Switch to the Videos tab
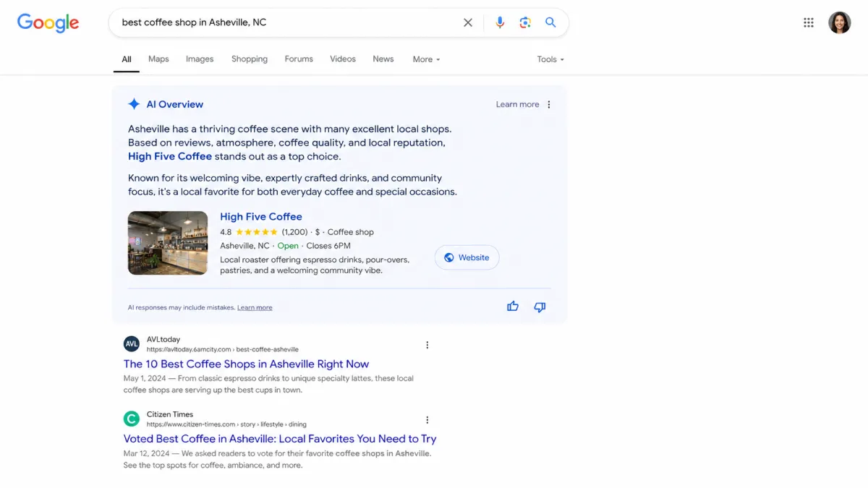The width and height of the screenshot is (868, 488). (343, 59)
